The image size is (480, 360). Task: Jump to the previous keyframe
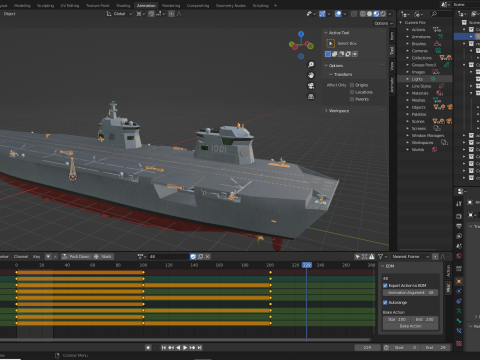pos(171,347)
